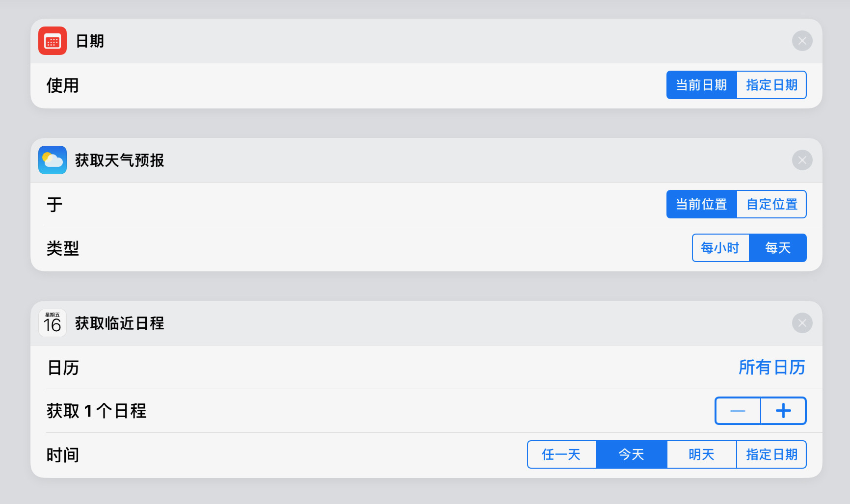
Task: Click the 获取 1 个日程 count label
Action: point(97,411)
